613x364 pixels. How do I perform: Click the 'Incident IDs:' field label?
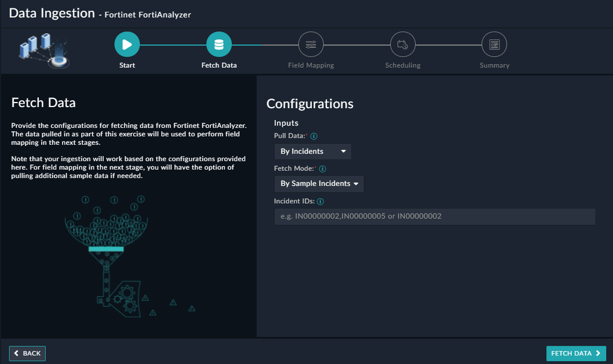294,201
